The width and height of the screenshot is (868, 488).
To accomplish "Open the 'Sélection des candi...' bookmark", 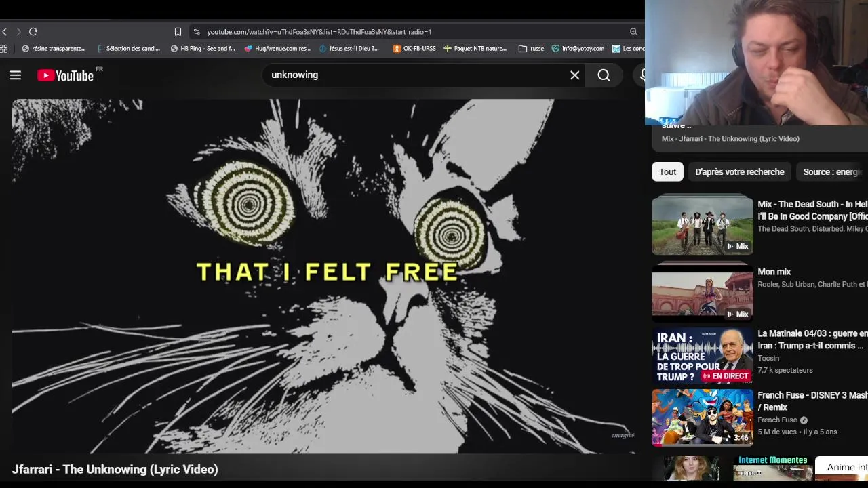I will coord(129,49).
